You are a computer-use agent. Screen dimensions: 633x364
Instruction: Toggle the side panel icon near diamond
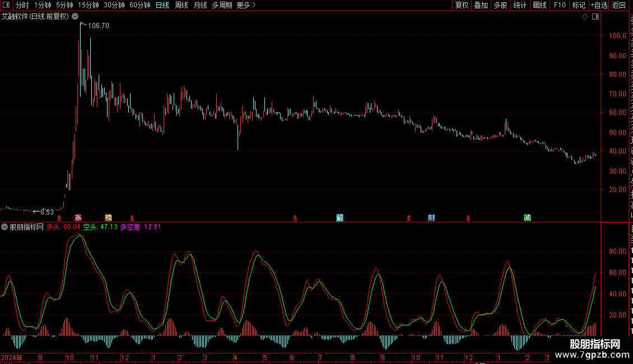click(595, 17)
